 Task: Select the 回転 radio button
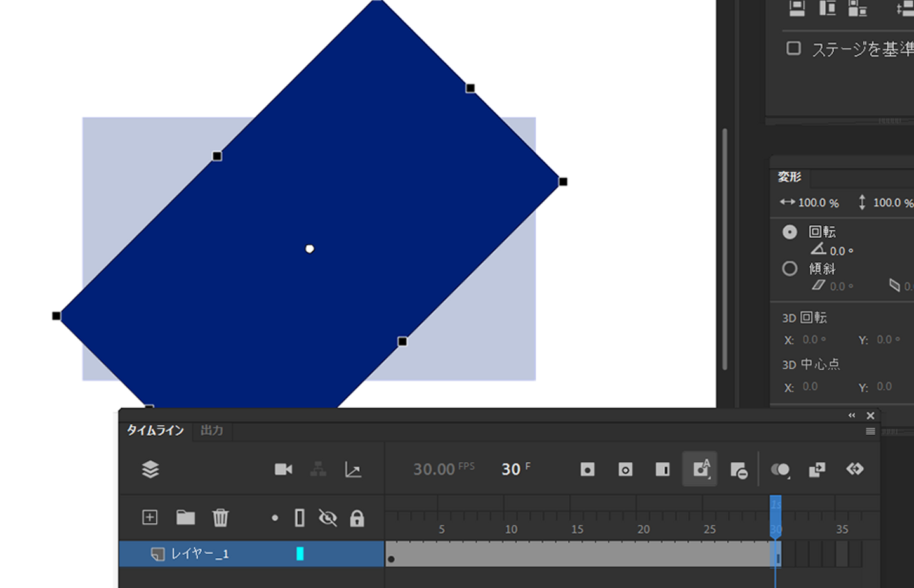(790, 232)
